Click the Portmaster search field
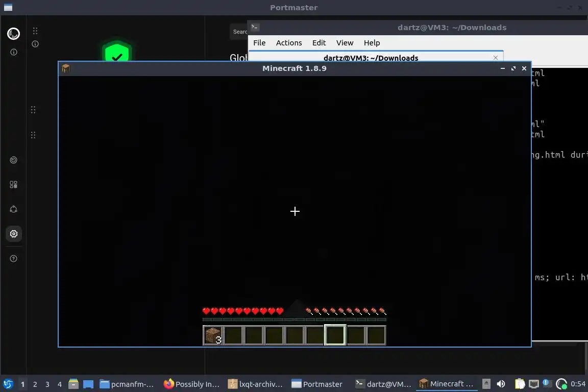The height and width of the screenshot is (392, 588). pyautogui.click(x=239, y=32)
